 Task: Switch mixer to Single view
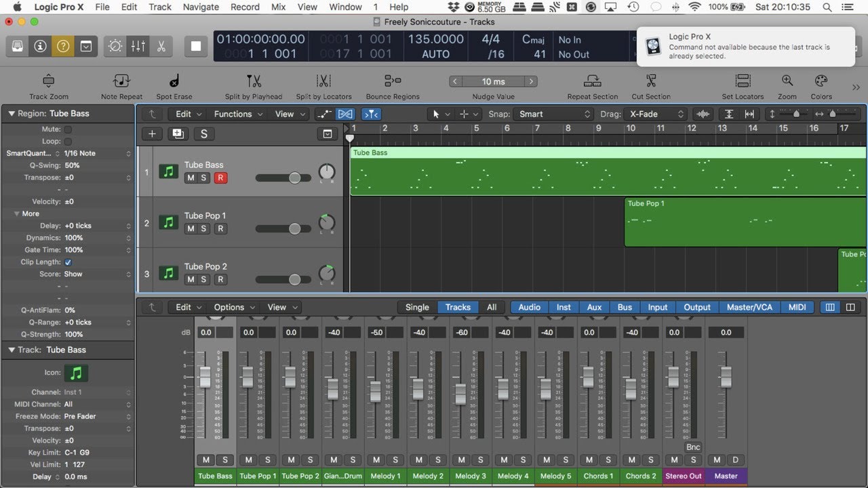click(417, 307)
